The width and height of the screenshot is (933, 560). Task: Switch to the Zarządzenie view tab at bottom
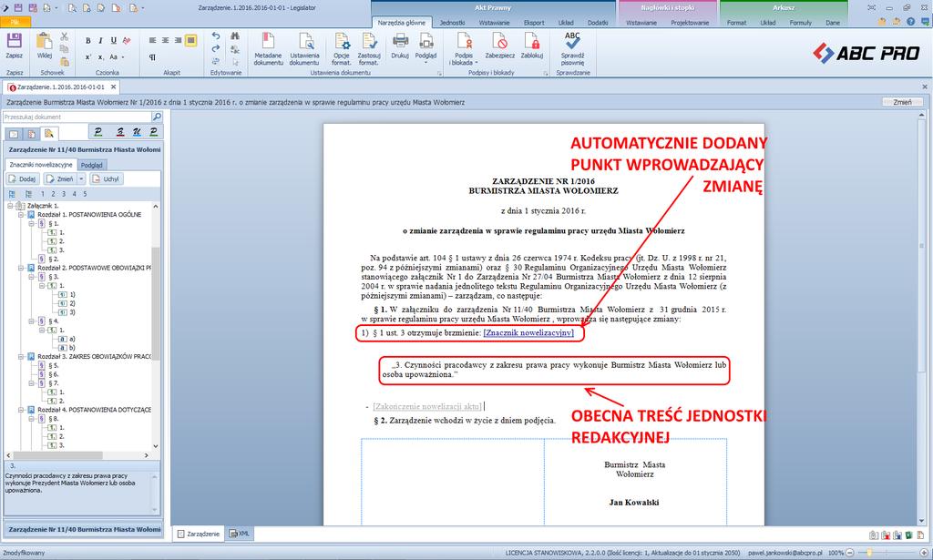199,534
